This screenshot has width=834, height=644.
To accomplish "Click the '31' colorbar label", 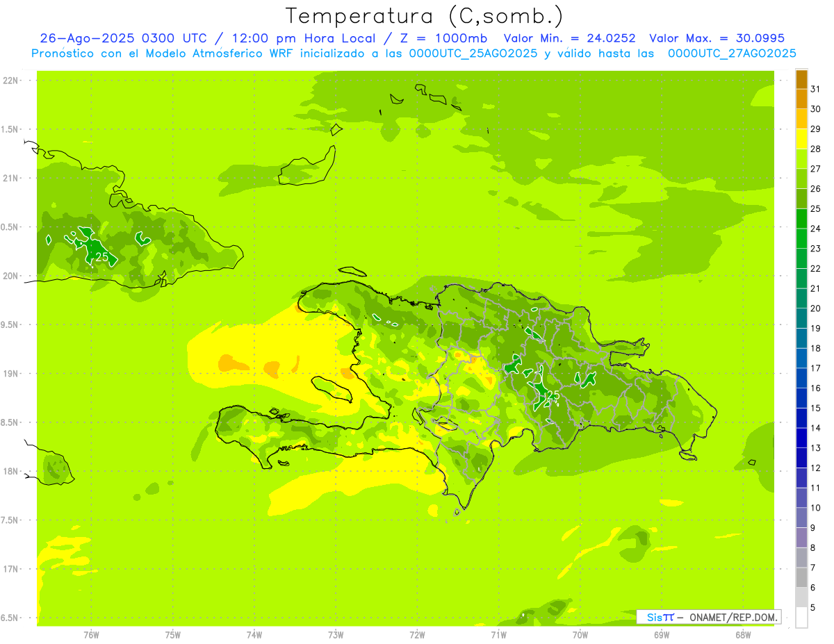I will pyautogui.click(x=816, y=89).
